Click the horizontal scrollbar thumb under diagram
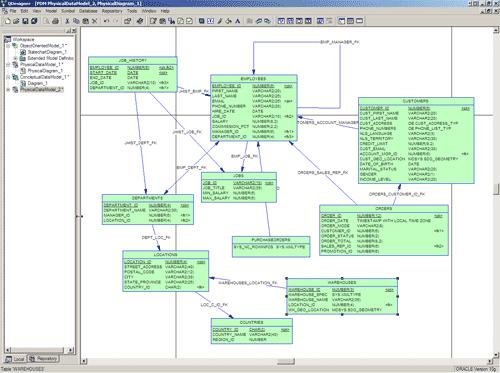This screenshot has height=373, width=500. (x=286, y=361)
